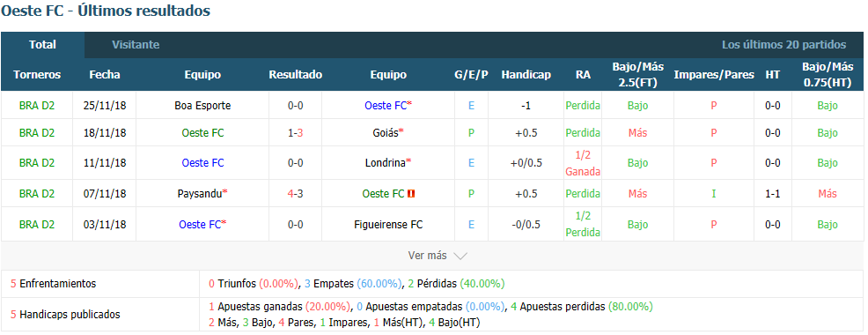Viewport: 868px width, 335px height.
Task: Click BRA D2 tournament on 25/11/18 row
Action: 37,106
